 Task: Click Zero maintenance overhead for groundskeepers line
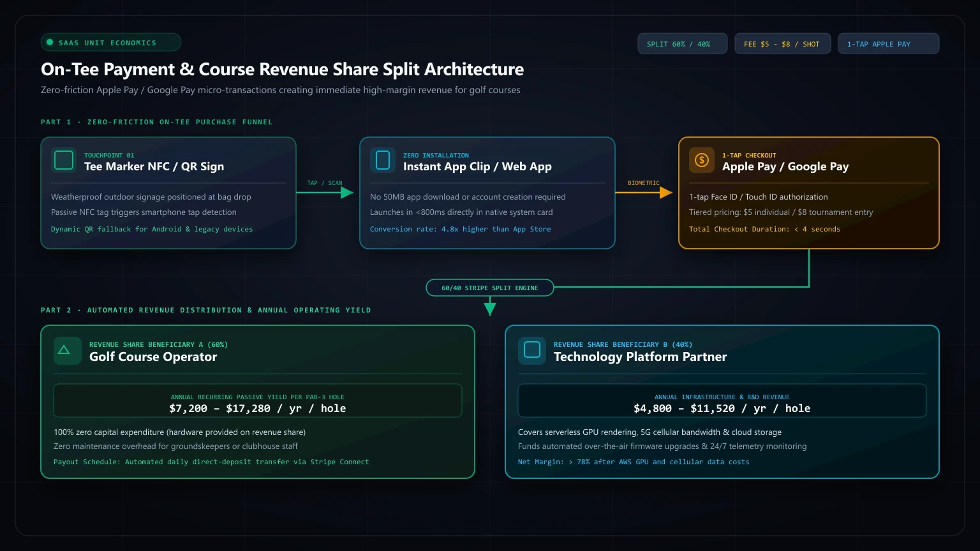pos(175,446)
